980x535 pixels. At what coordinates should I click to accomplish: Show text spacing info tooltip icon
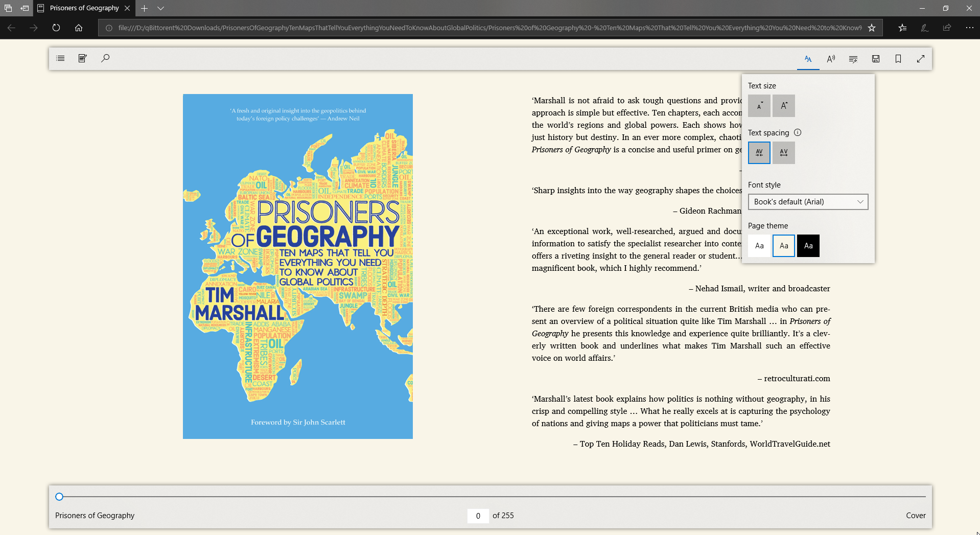point(798,132)
